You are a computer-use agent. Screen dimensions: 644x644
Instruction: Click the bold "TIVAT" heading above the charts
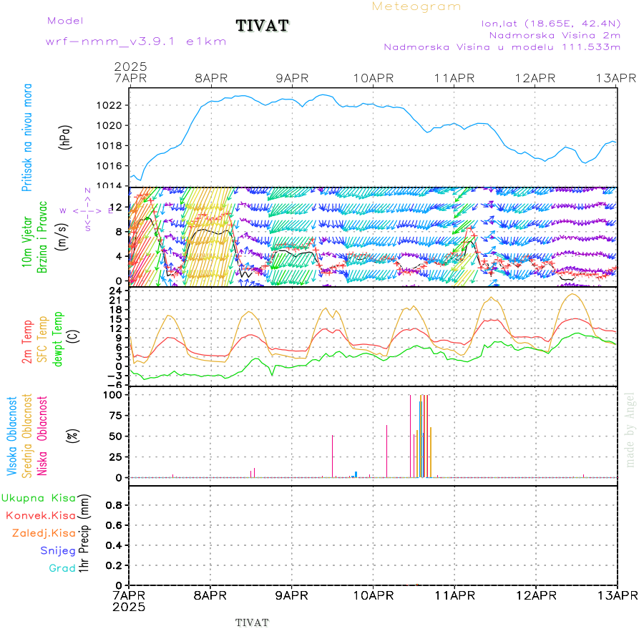[x=262, y=26]
